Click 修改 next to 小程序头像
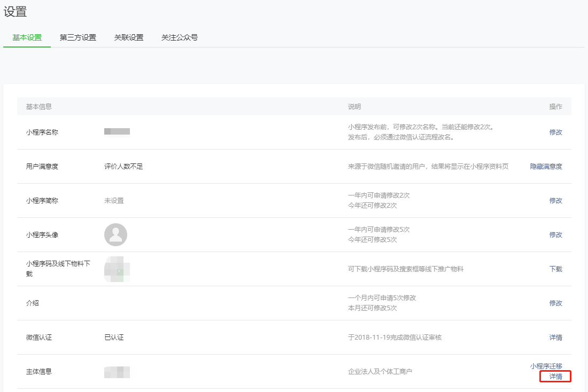 555,234
